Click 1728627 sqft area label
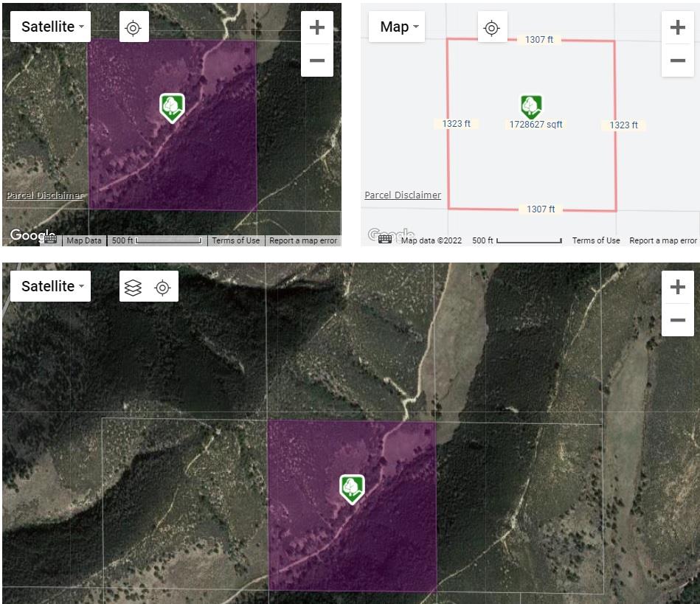This screenshot has height=604, width=700. point(536,125)
